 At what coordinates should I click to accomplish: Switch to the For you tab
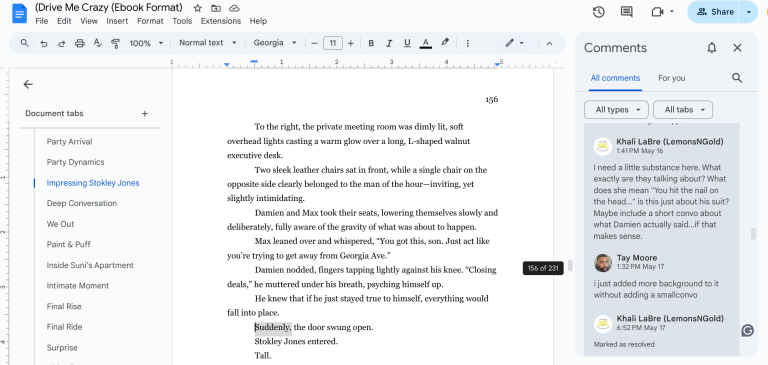(672, 78)
